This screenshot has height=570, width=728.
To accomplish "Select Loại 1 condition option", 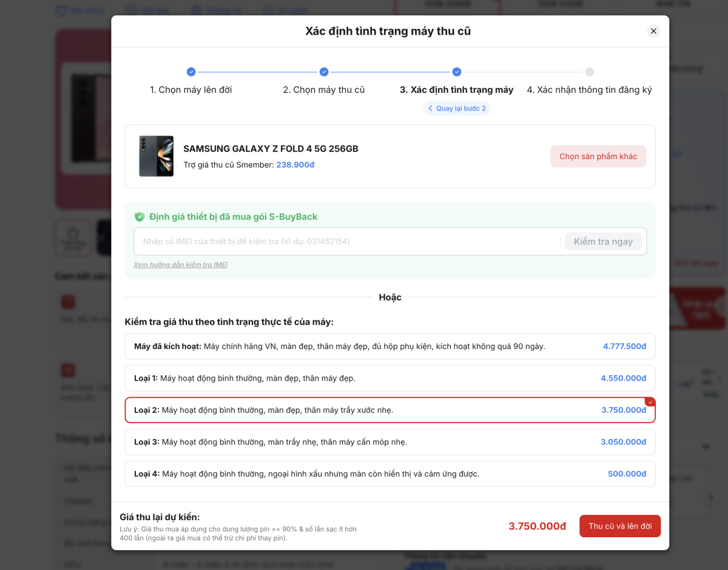I will point(390,378).
